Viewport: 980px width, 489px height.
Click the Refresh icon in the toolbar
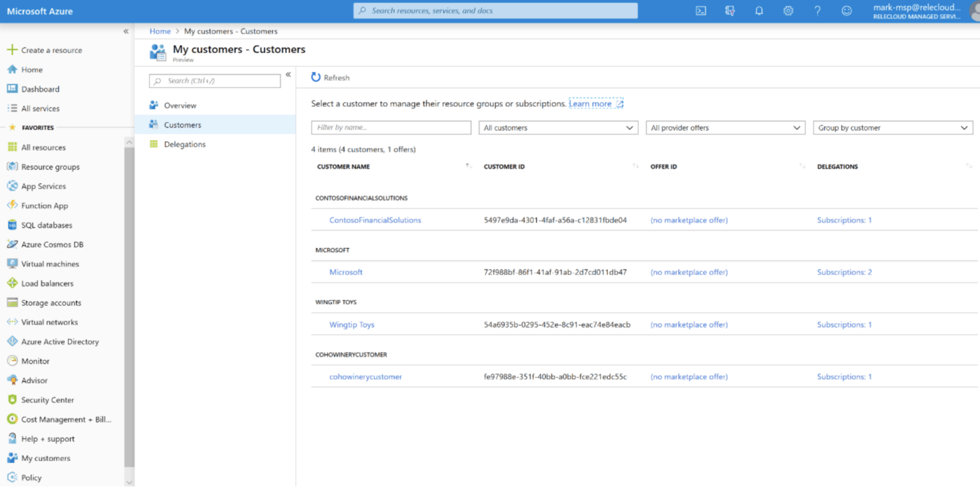316,77
